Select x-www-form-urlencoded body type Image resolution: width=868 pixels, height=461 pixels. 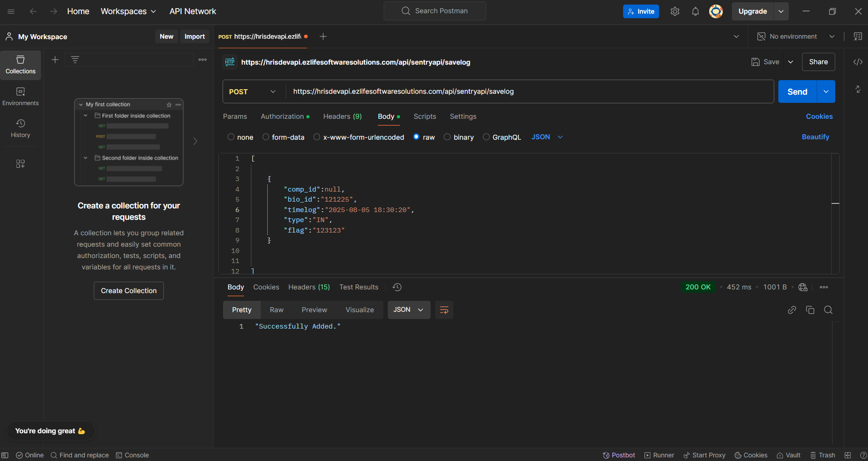317,137
